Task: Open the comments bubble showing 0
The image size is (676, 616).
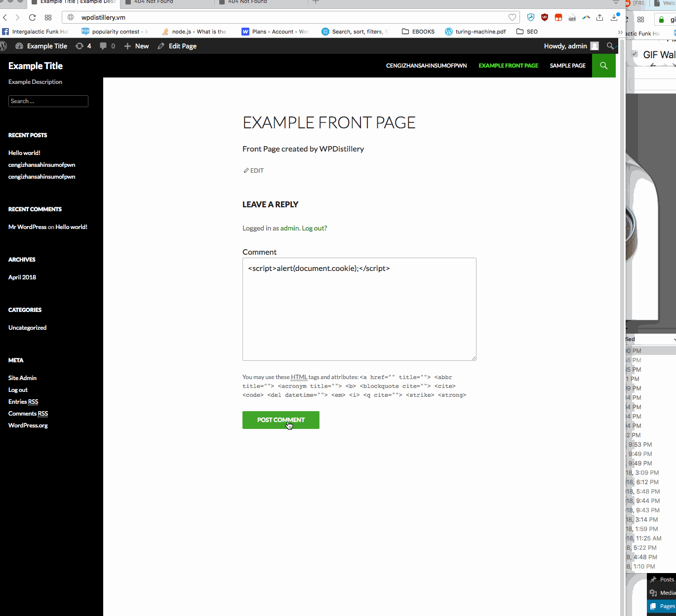Action: pos(107,46)
